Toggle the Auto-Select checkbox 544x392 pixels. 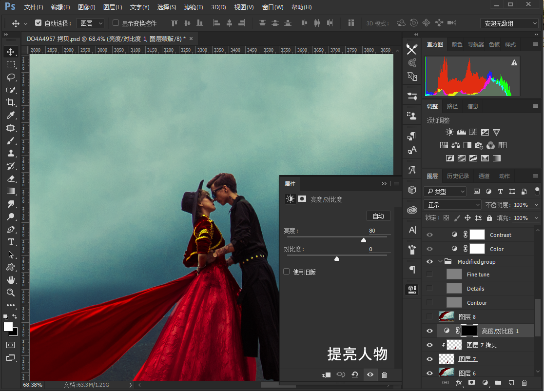coord(38,23)
